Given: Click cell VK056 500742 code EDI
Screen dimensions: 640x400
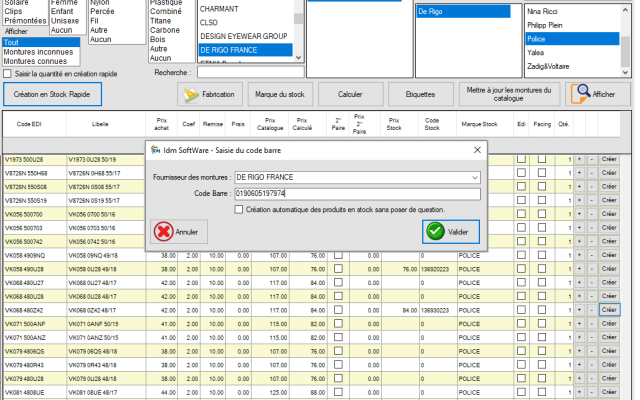Looking at the screenshot, I should coord(35,242).
